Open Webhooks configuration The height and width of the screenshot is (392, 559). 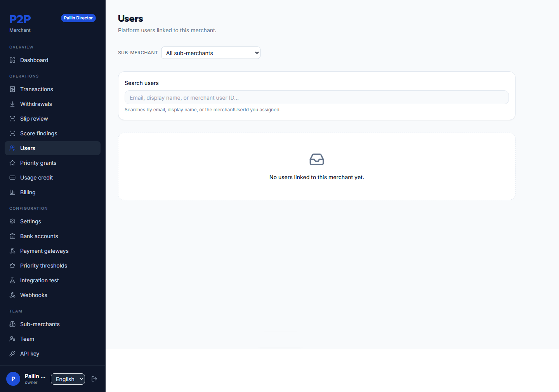click(52, 295)
